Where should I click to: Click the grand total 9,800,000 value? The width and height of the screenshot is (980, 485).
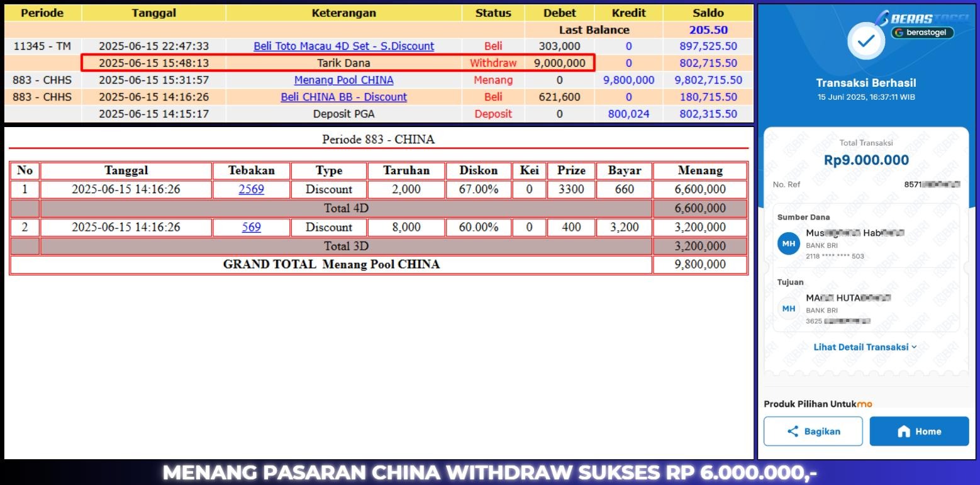coord(700,265)
